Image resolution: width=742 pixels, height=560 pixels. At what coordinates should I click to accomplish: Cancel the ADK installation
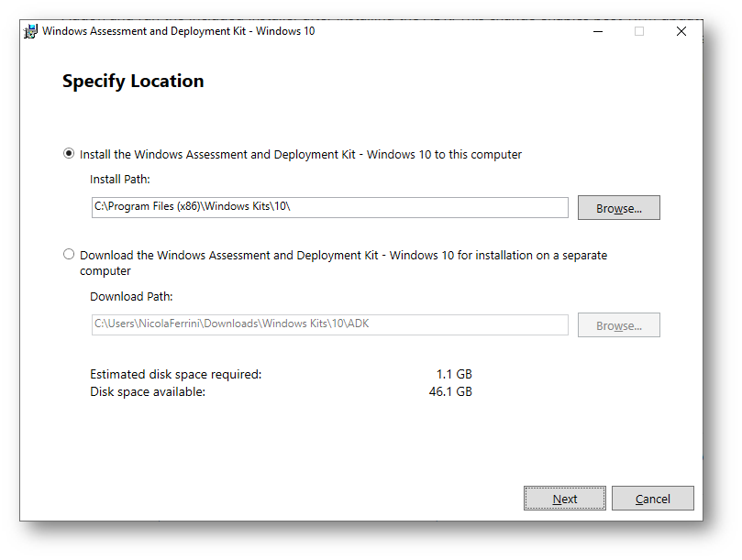[x=652, y=498]
